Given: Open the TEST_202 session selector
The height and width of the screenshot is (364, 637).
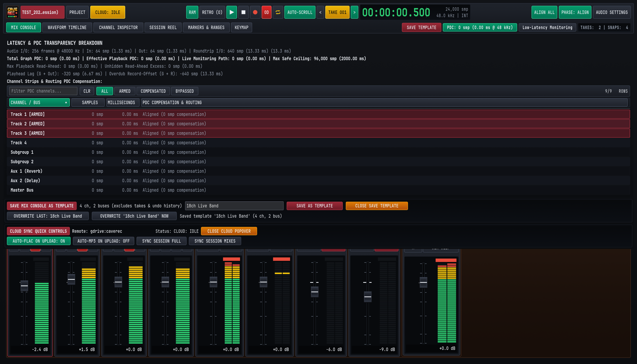Looking at the screenshot, I should click(42, 12).
